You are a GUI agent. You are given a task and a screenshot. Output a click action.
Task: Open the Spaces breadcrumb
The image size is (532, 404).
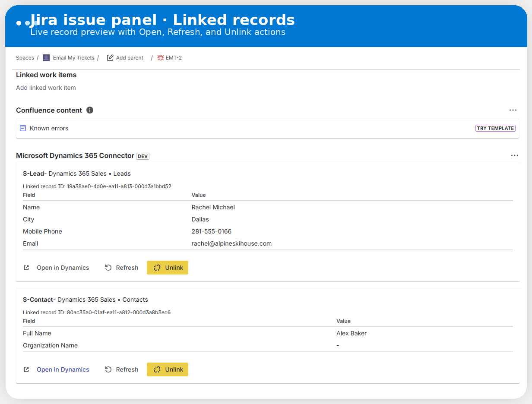(x=25, y=57)
